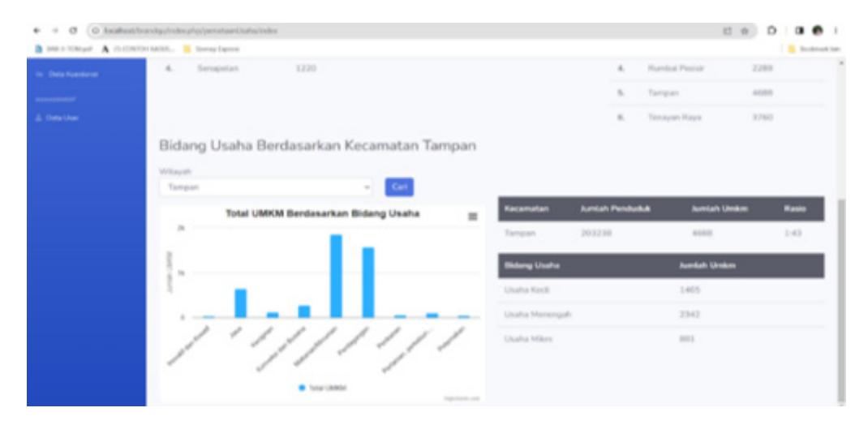
Task: Click the value 1465 in Usaha Kecil row
Action: coord(690,290)
